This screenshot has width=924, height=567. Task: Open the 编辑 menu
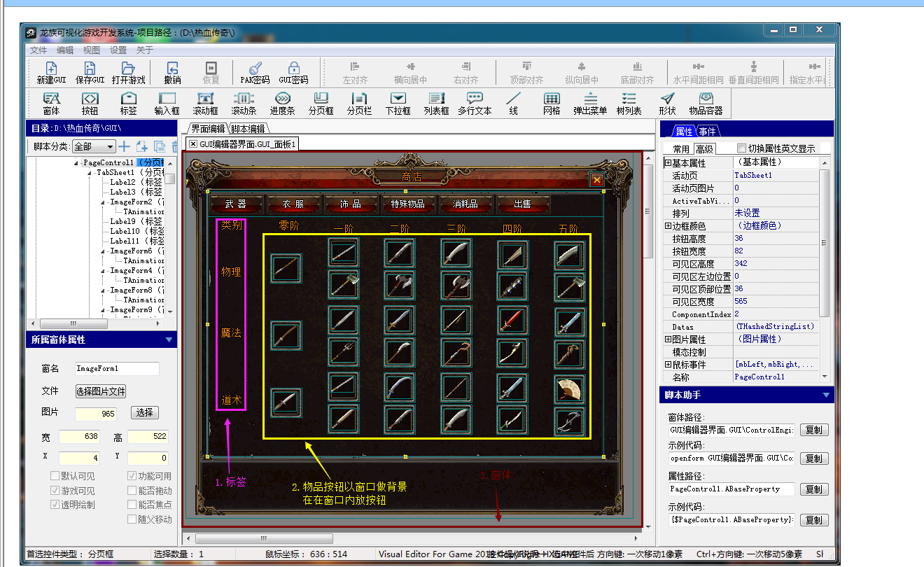tap(65, 50)
